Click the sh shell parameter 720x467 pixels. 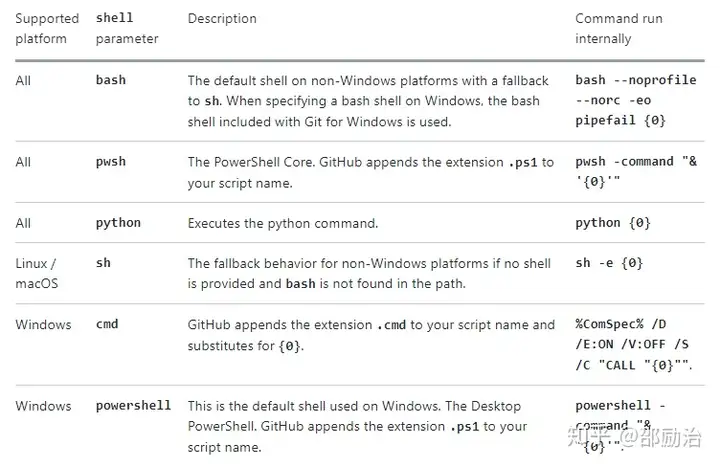click(103, 263)
